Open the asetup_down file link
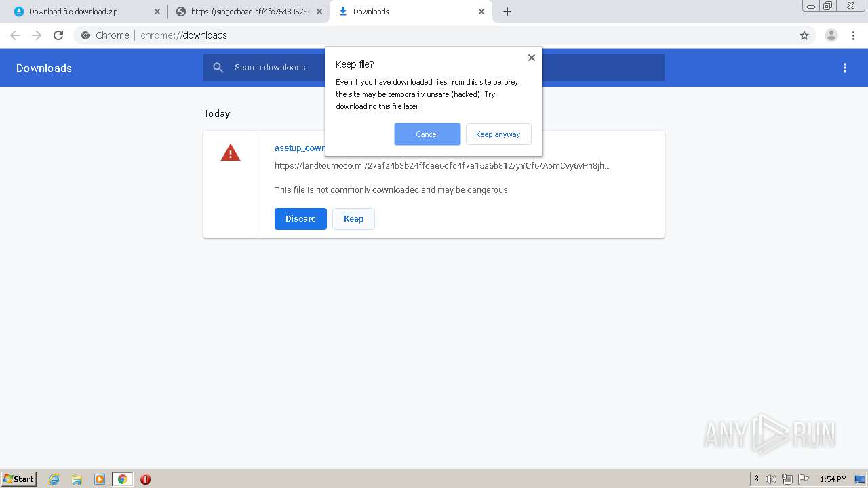 [x=300, y=148]
